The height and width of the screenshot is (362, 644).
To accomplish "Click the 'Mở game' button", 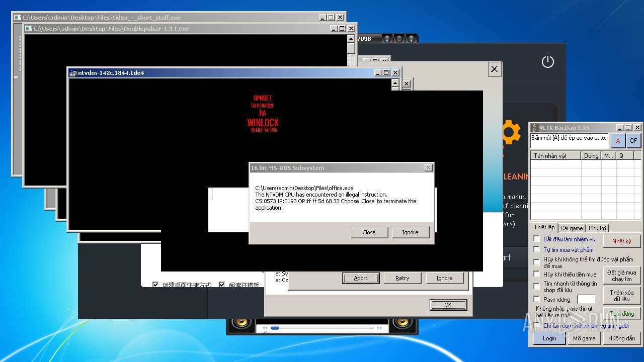I will [584, 338].
